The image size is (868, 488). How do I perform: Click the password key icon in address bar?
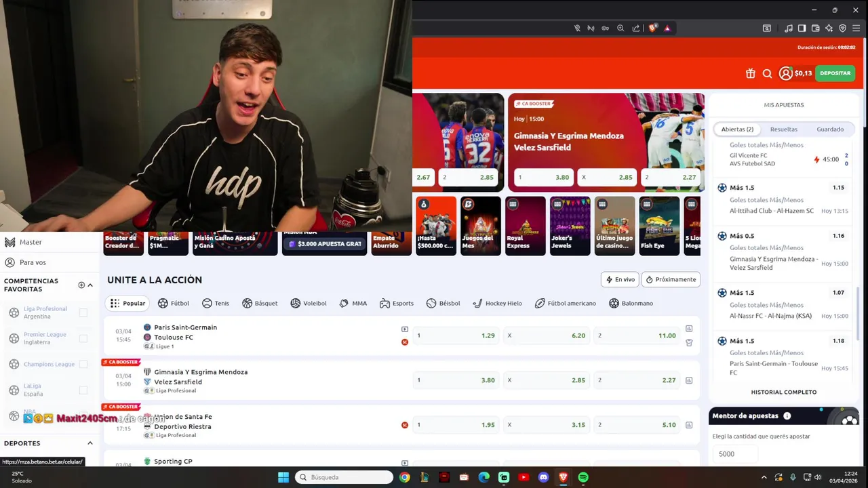[x=606, y=28]
